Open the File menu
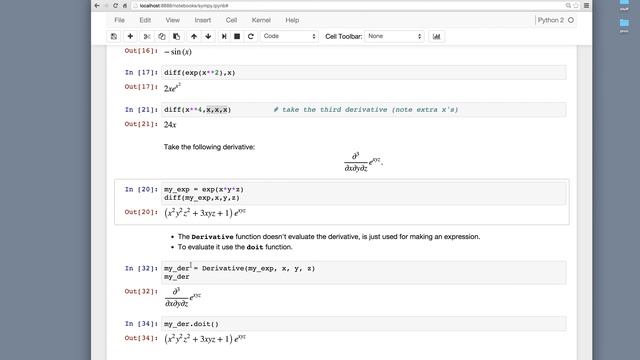The height and width of the screenshot is (360, 640). [x=119, y=20]
